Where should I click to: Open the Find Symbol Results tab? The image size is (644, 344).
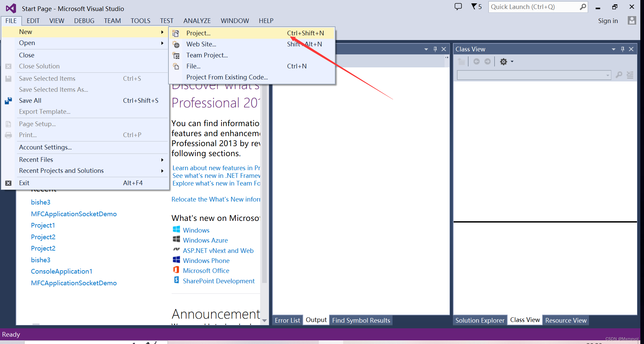[361, 320]
